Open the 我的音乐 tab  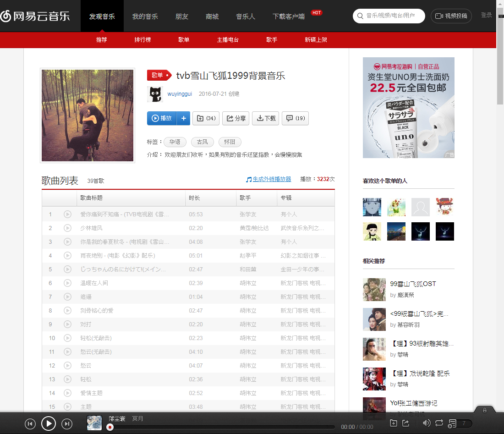click(x=145, y=16)
